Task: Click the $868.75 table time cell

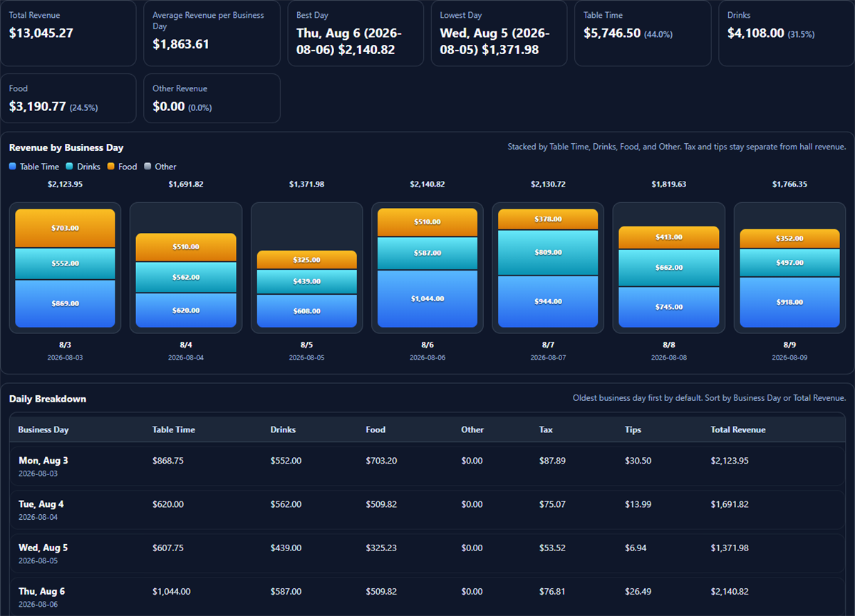Action: point(168,461)
